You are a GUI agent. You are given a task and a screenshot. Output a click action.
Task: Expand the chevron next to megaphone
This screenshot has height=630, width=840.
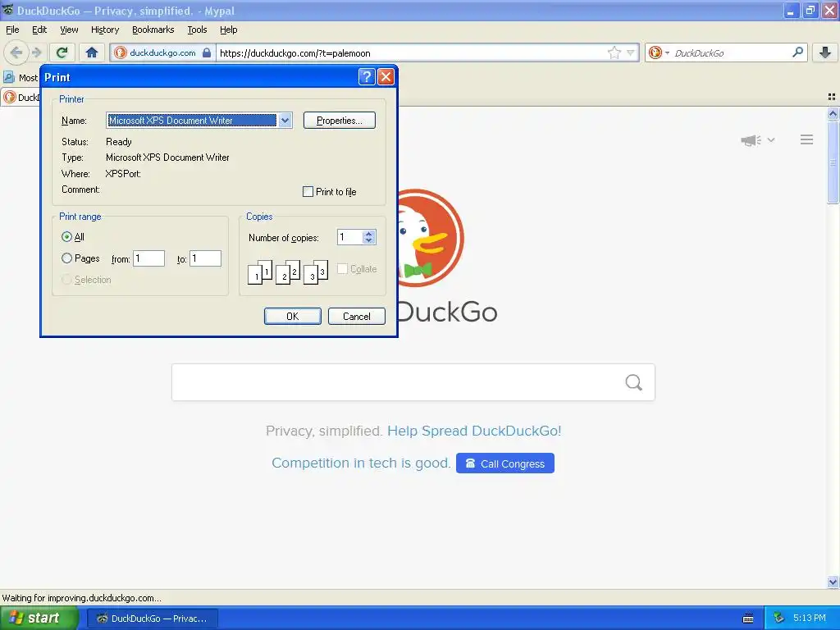click(x=771, y=139)
